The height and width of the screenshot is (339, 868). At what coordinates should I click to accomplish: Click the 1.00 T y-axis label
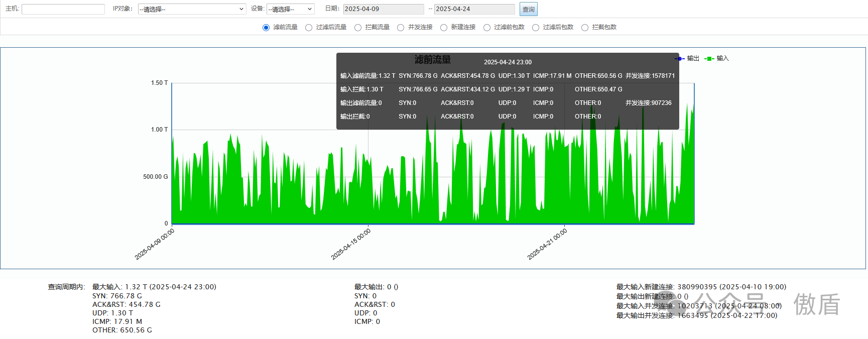159,130
